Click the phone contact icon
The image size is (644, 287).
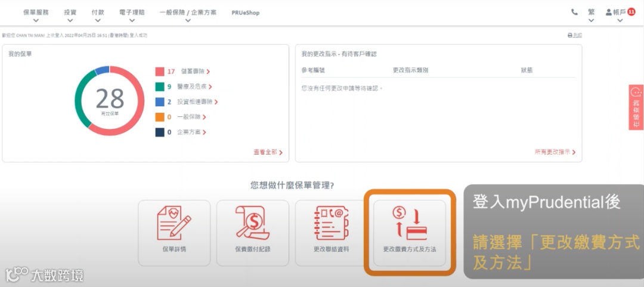[x=574, y=13]
